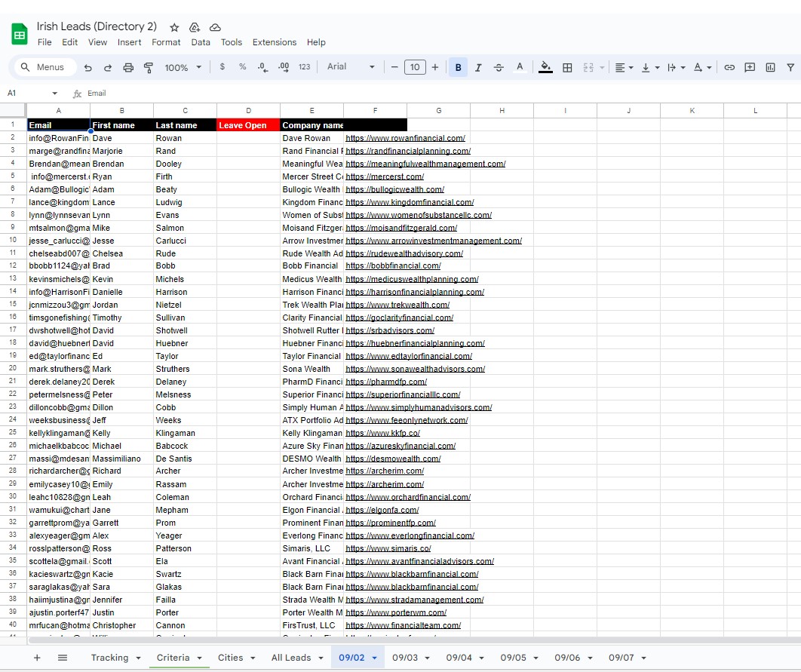Open more number formats (123)
Viewport: 801px width, 672px height.
(305, 67)
